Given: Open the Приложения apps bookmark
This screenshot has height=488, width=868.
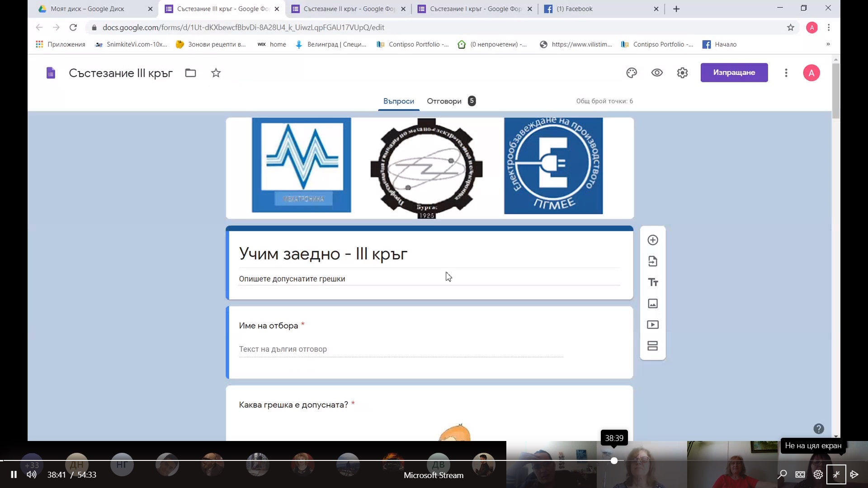Looking at the screenshot, I should click(61, 44).
